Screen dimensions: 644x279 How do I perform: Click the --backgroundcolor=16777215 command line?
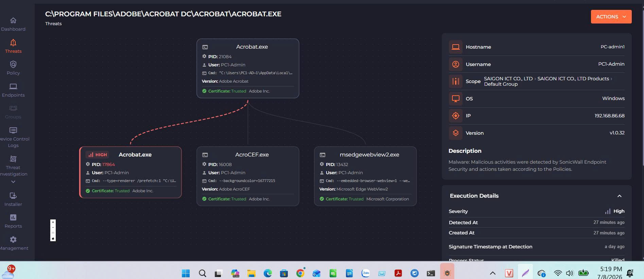247,181
